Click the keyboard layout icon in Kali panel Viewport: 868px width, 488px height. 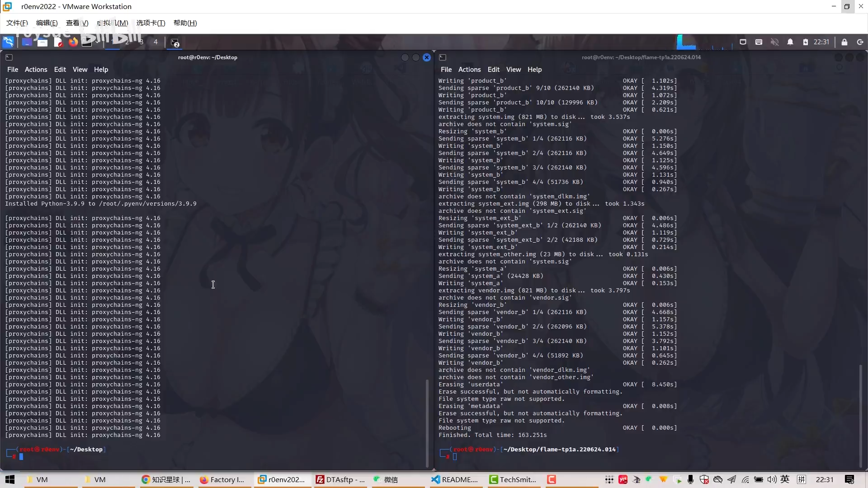(x=759, y=42)
